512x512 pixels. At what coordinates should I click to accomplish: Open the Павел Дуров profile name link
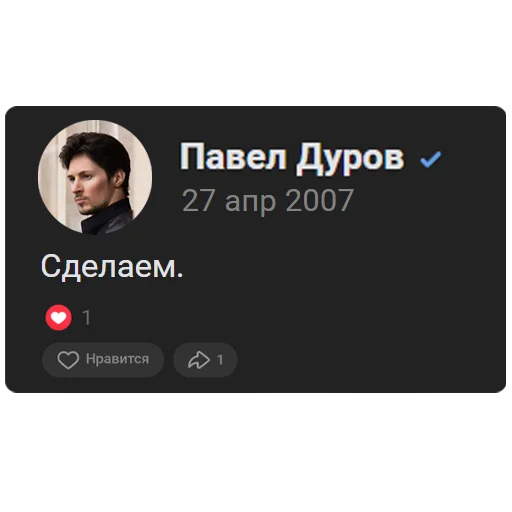click(x=292, y=157)
